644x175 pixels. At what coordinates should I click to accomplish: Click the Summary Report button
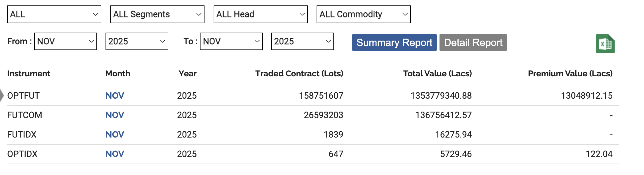(x=394, y=43)
